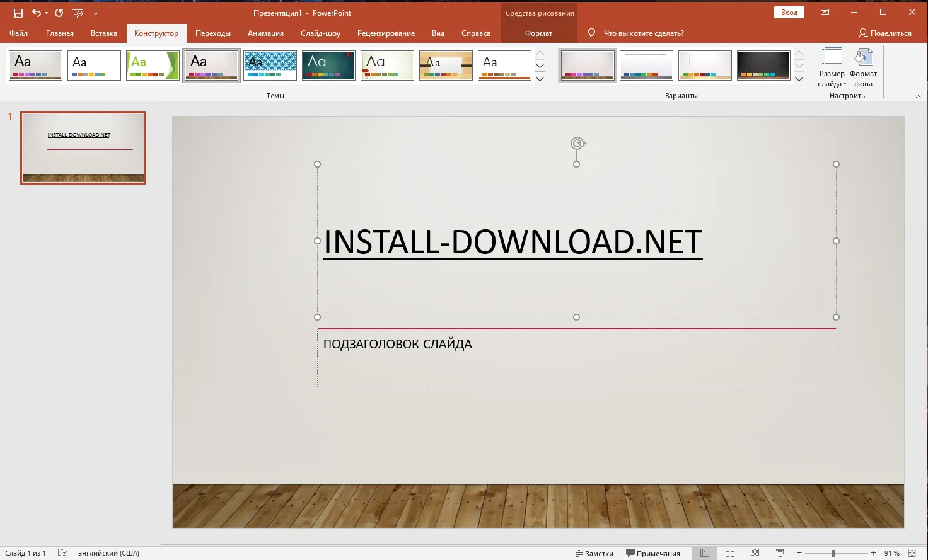Screen dimensions: 928x560
Task: Start slideshow from beginning via quick access icon
Action: tap(78, 13)
